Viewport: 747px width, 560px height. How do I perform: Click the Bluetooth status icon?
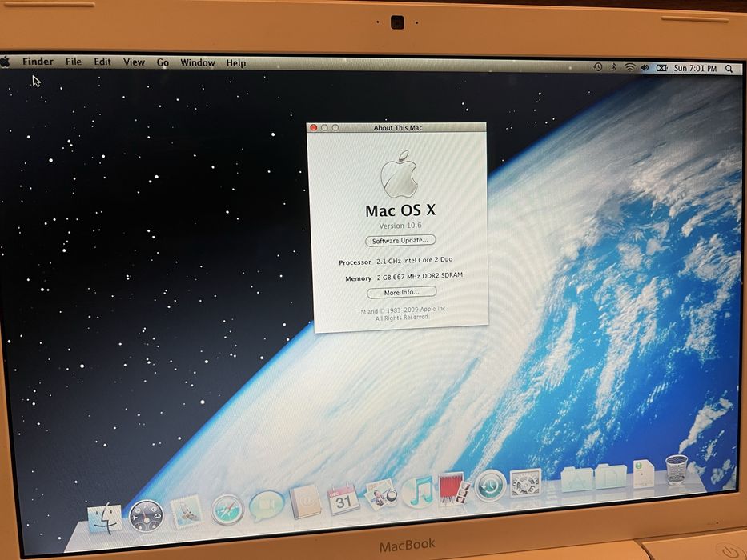613,67
